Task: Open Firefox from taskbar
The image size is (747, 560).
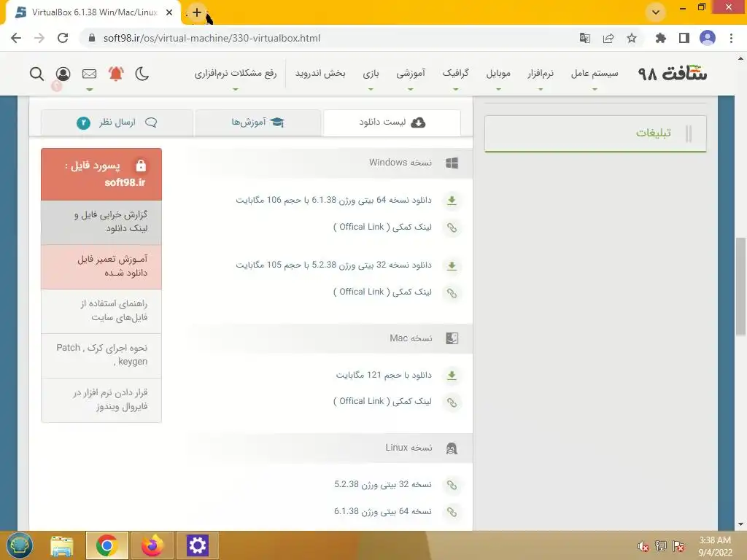Action: [152, 545]
